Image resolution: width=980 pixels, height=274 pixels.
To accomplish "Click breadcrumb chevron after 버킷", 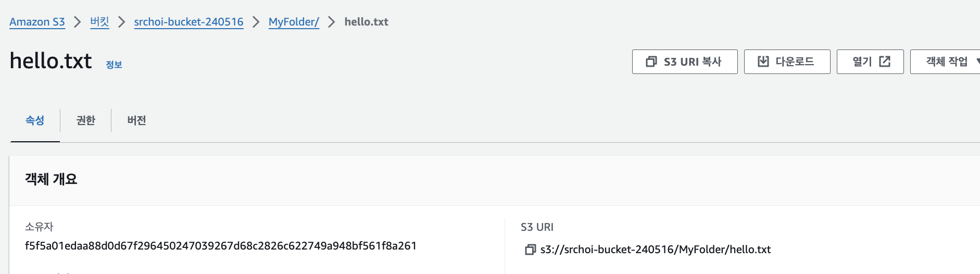I will (x=121, y=22).
